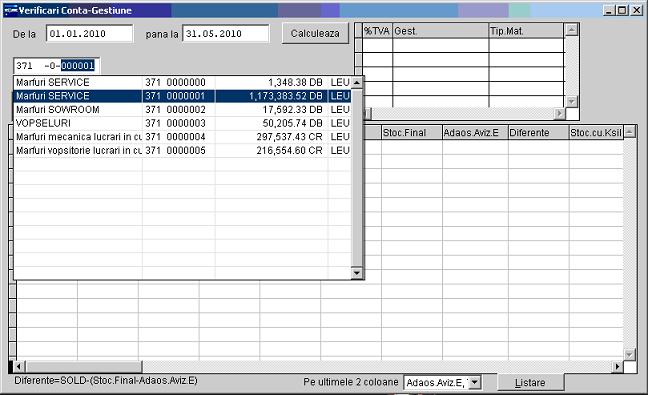Click the Diferente column header
Screen dimensions: 648x395
click(538, 133)
